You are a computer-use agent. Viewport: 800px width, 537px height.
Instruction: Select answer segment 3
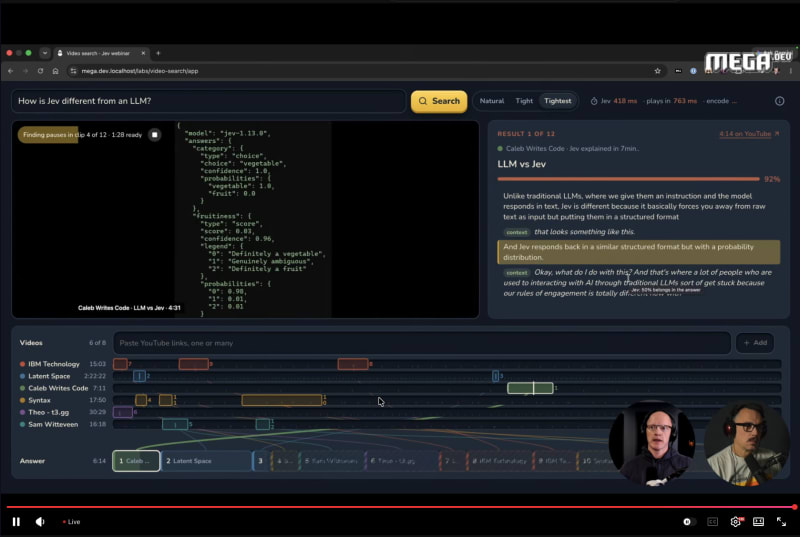261,461
